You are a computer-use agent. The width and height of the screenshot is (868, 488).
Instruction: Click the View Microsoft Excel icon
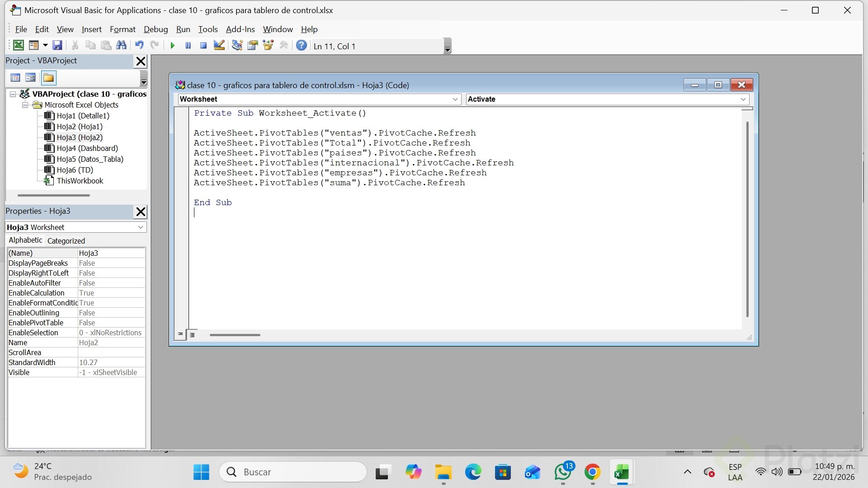[19, 46]
